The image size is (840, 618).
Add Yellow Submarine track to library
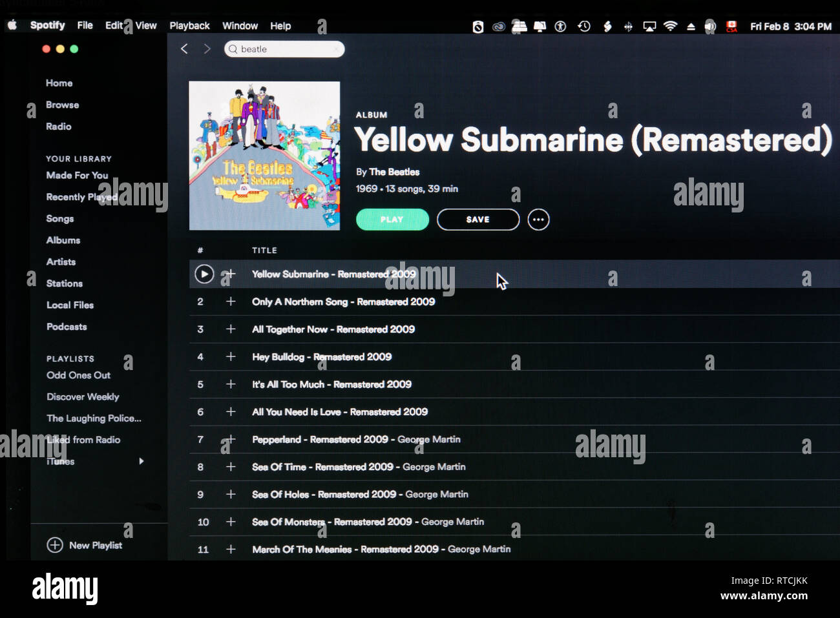click(231, 274)
